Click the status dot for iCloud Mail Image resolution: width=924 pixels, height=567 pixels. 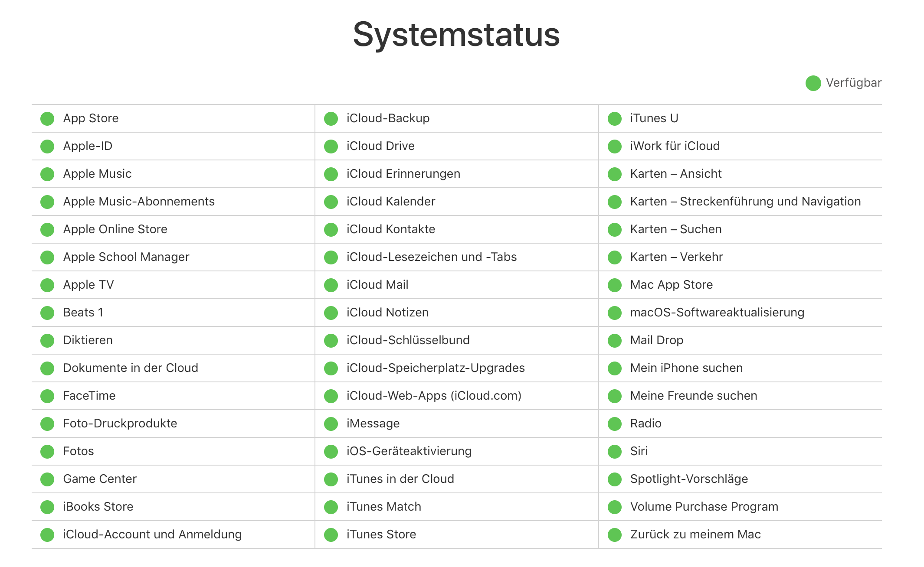331,285
